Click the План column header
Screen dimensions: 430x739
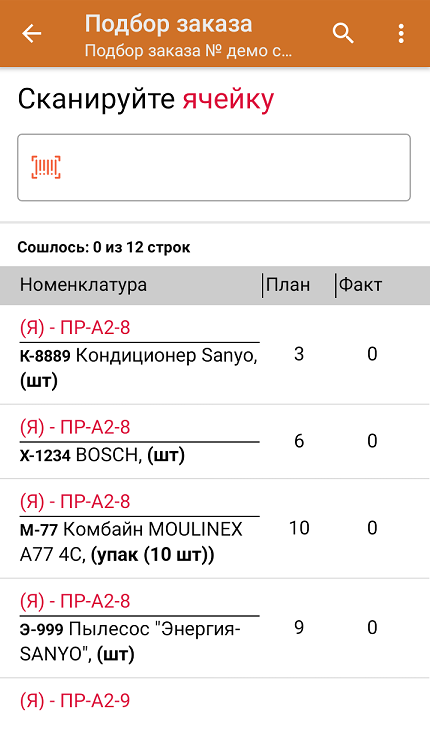(x=288, y=285)
